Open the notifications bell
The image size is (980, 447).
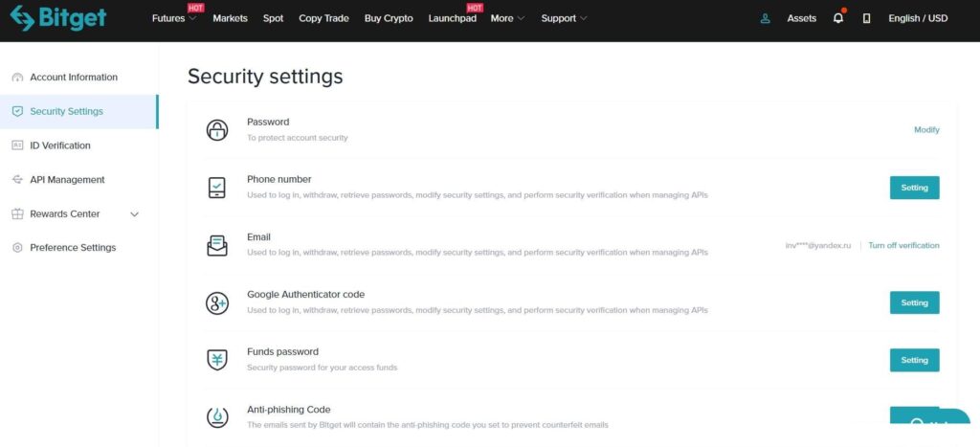(x=838, y=18)
